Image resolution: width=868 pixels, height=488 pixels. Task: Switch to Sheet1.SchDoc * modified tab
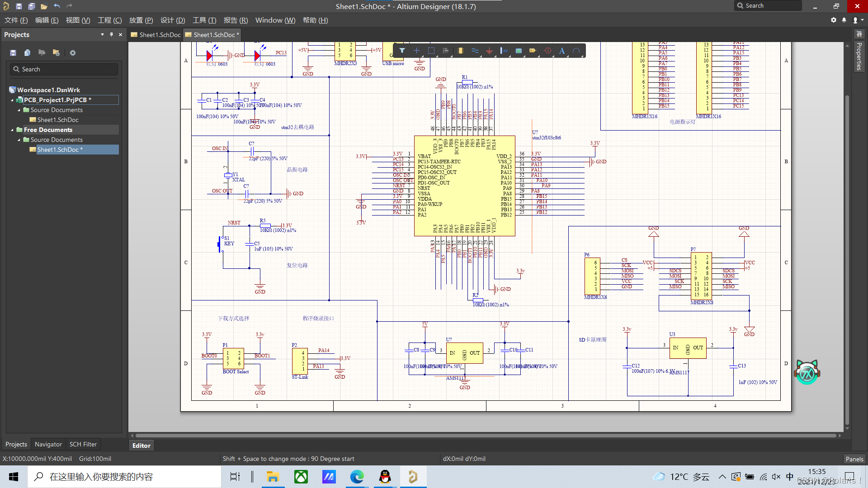(x=212, y=35)
